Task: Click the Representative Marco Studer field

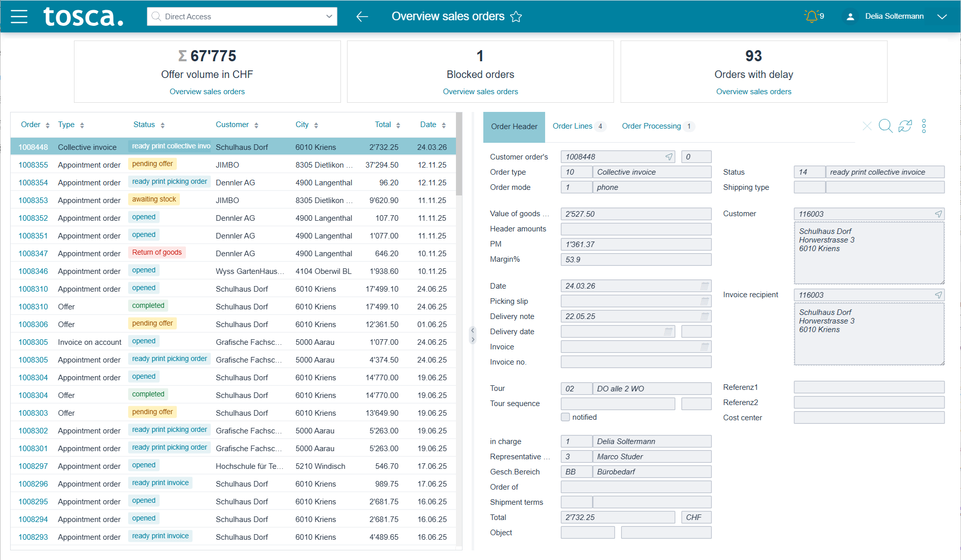Action: (x=651, y=457)
